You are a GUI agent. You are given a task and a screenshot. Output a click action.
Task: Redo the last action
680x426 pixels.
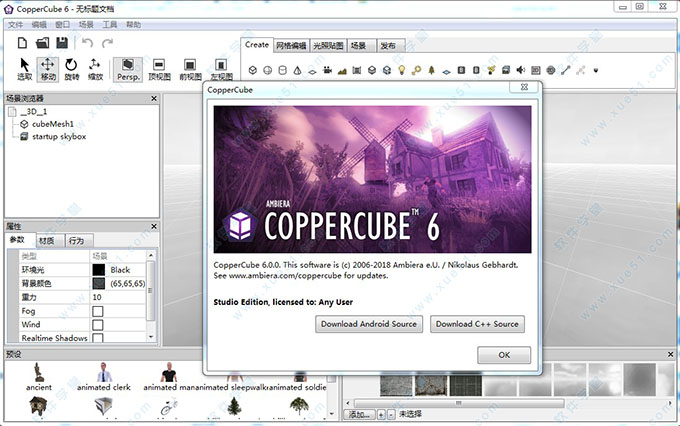[107, 43]
